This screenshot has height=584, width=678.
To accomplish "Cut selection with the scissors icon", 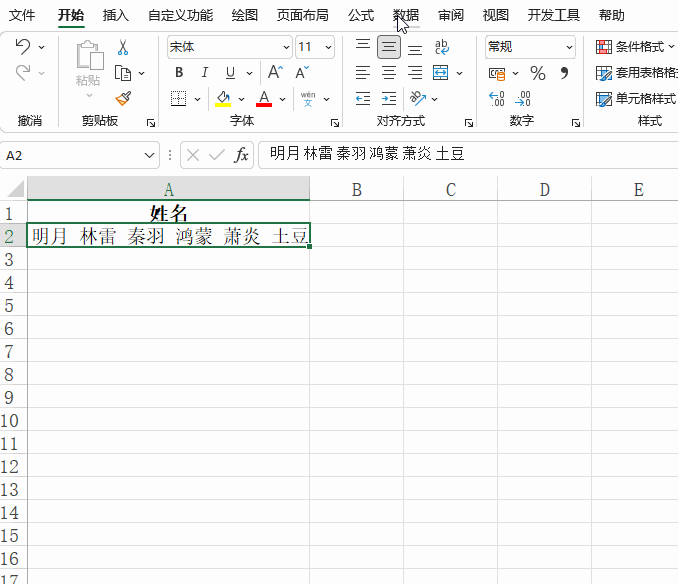I will (123, 47).
